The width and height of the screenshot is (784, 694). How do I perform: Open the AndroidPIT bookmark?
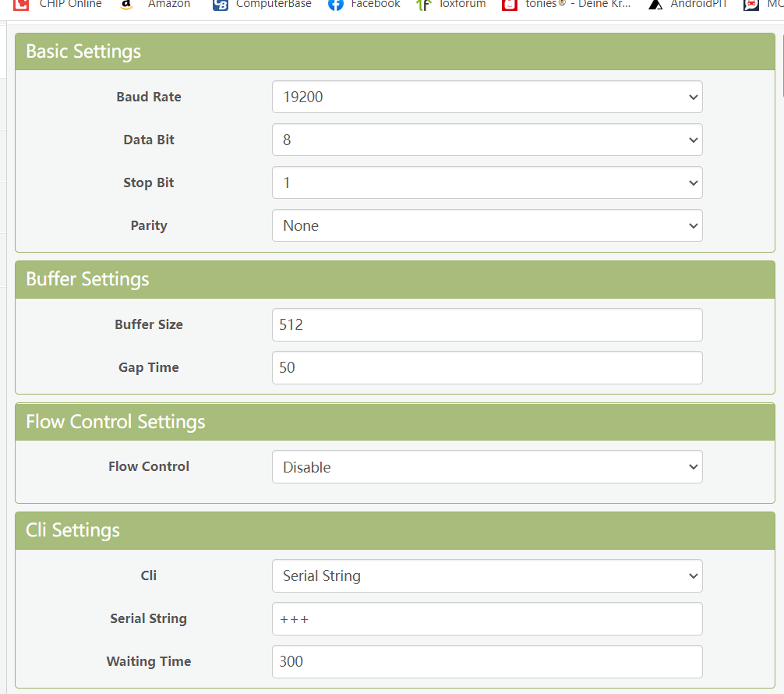point(687,5)
